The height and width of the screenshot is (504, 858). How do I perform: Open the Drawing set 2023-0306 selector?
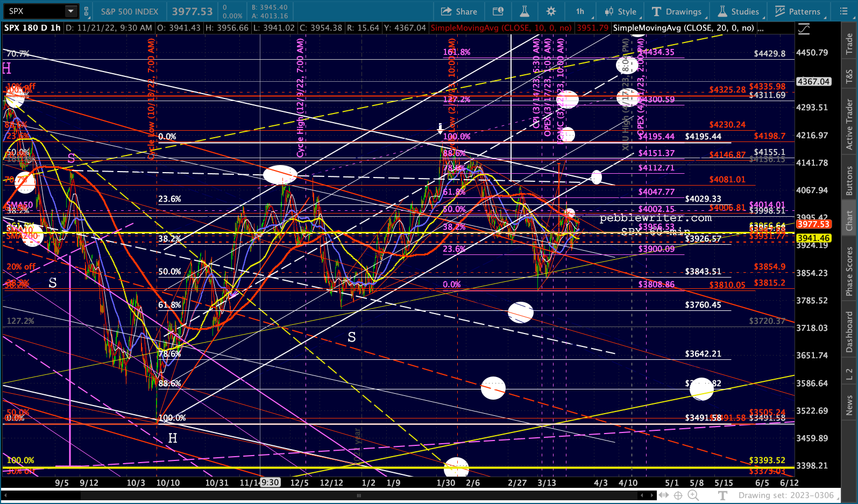pyautogui.click(x=786, y=495)
